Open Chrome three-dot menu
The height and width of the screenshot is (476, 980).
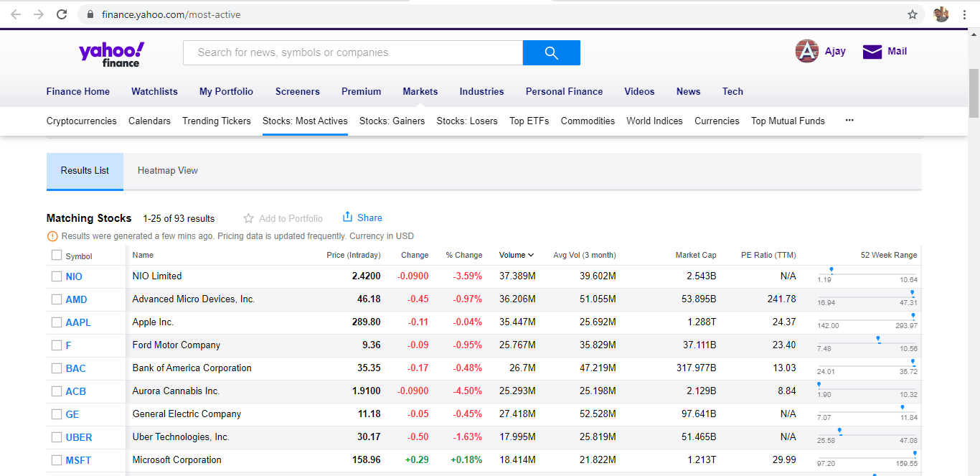(965, 14)
